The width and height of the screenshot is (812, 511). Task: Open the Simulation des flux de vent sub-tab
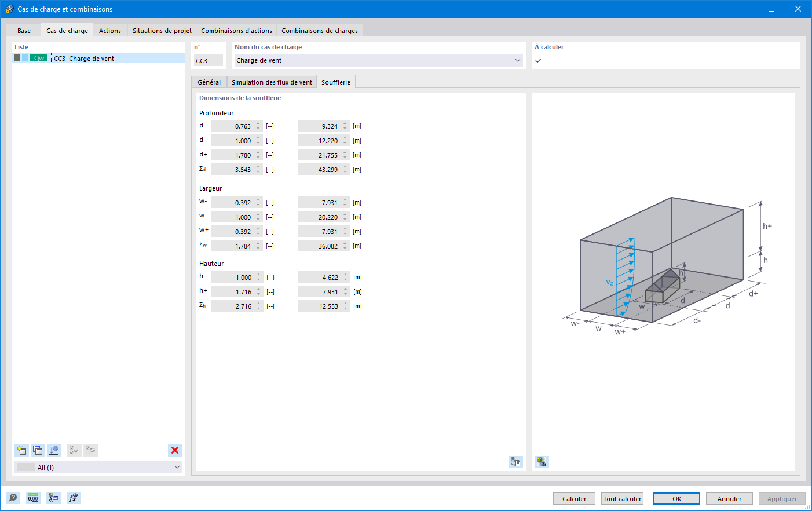pos(272,82)
